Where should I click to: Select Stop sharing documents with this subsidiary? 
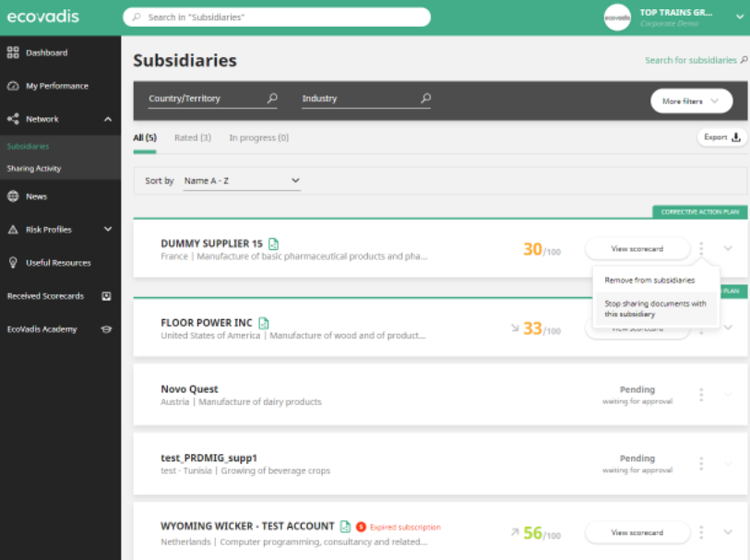click(655, 309)
